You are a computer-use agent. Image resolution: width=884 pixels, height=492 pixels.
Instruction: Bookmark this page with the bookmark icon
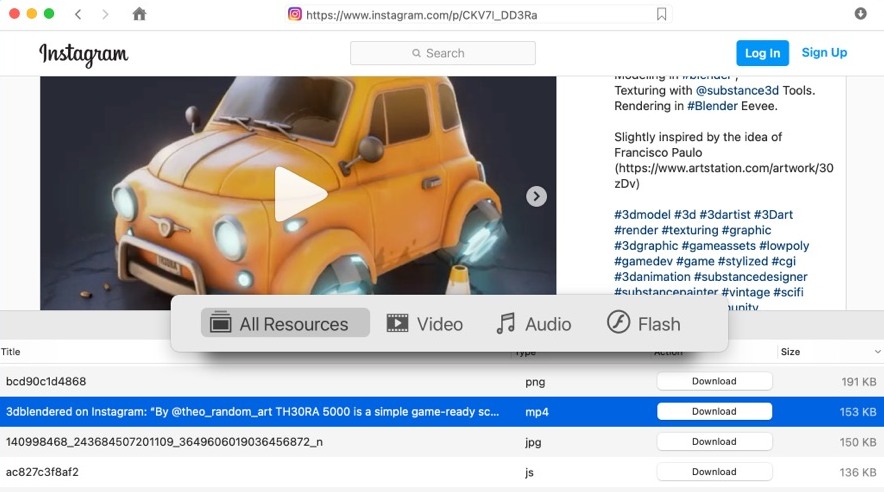661,14
